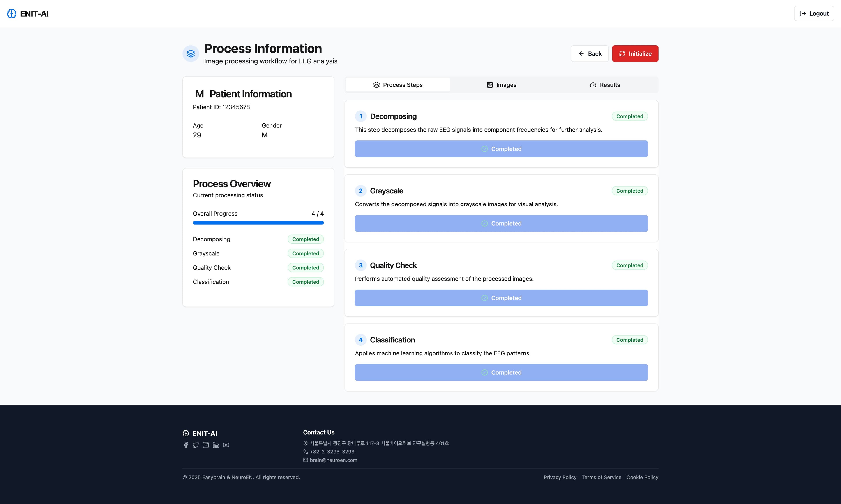Open the Twitter icon in footer
841x504 pixels.
pyautogui.click(x=196, y=445)
